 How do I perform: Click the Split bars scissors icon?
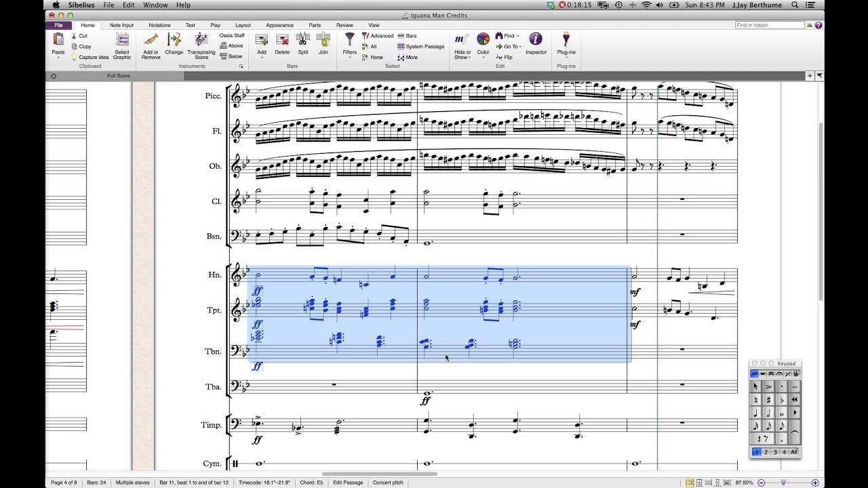click(303, 40)
